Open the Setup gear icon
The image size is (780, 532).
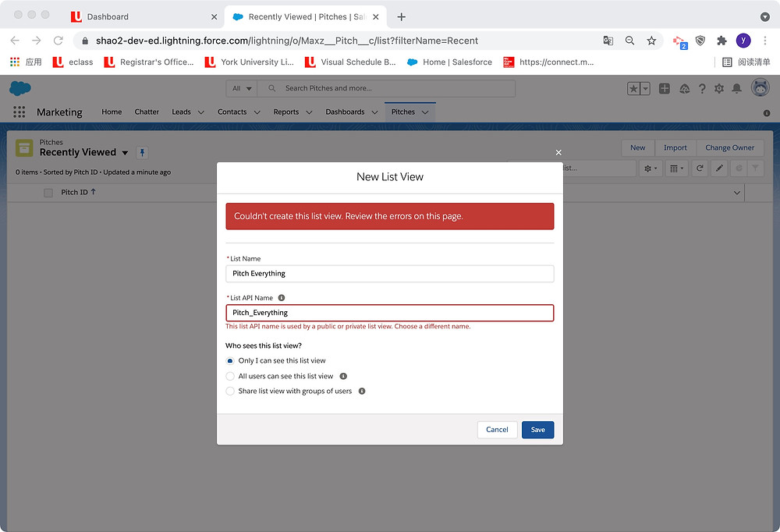coord(719,89)
